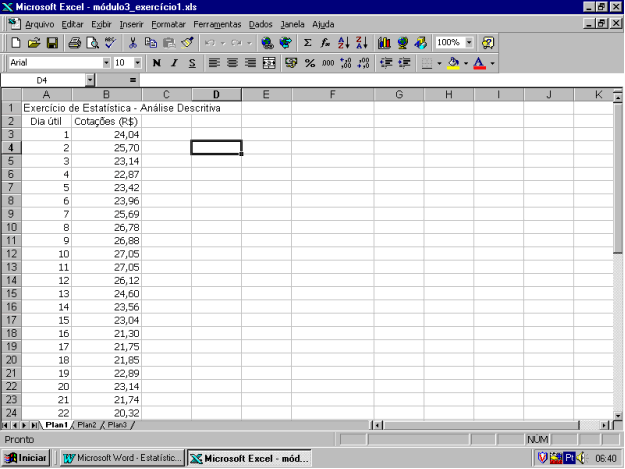Image resolution: width=625 pixels, height=469 pixels.
Task: Switch to Microsoft Word taskbar button
Action: (122, 458)
